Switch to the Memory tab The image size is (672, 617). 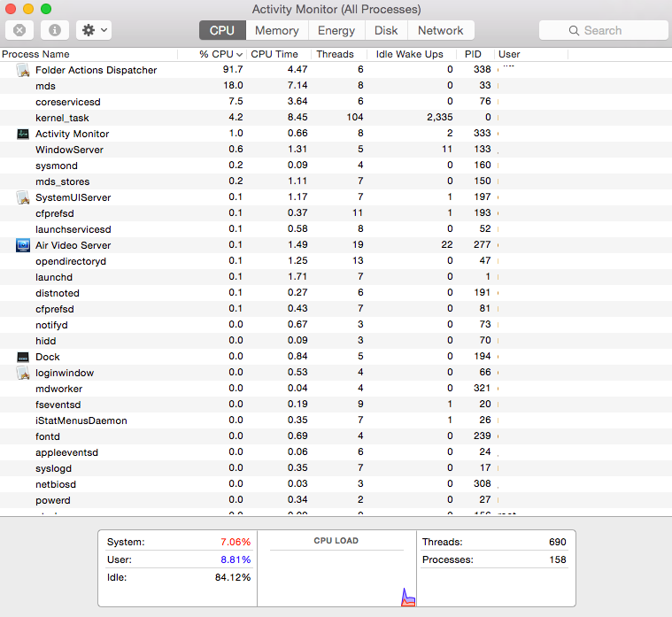click(277, 30)
